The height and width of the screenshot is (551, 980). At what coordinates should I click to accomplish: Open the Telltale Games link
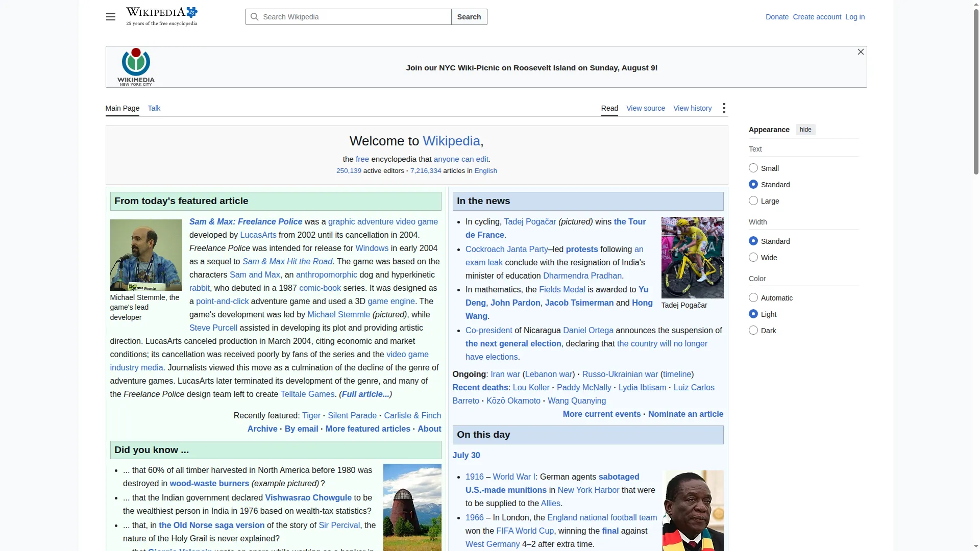pos(308,394)
